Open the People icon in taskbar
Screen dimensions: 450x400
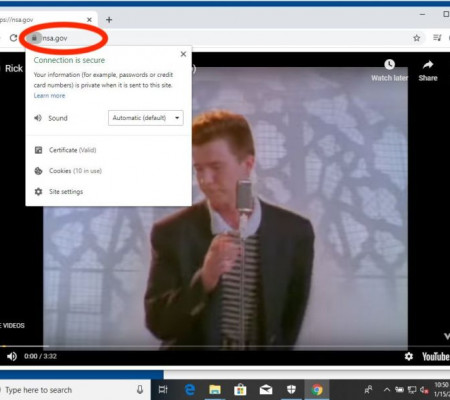point(368,389)
